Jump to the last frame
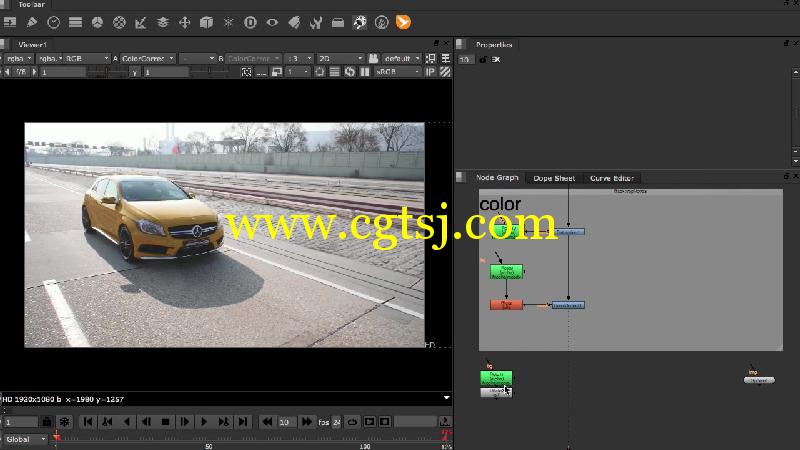The image size is (800, 450). tap(243, 422)
